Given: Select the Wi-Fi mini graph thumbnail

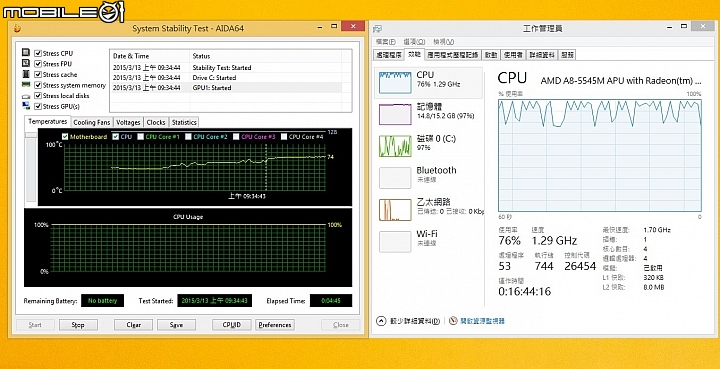Looking at the screenshot, I should 395,241.
